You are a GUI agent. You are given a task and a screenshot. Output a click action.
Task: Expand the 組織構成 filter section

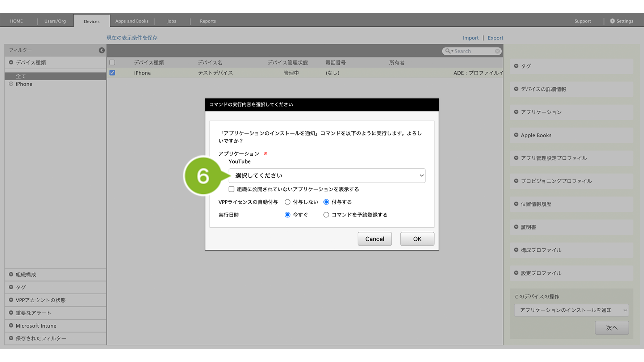11,274
